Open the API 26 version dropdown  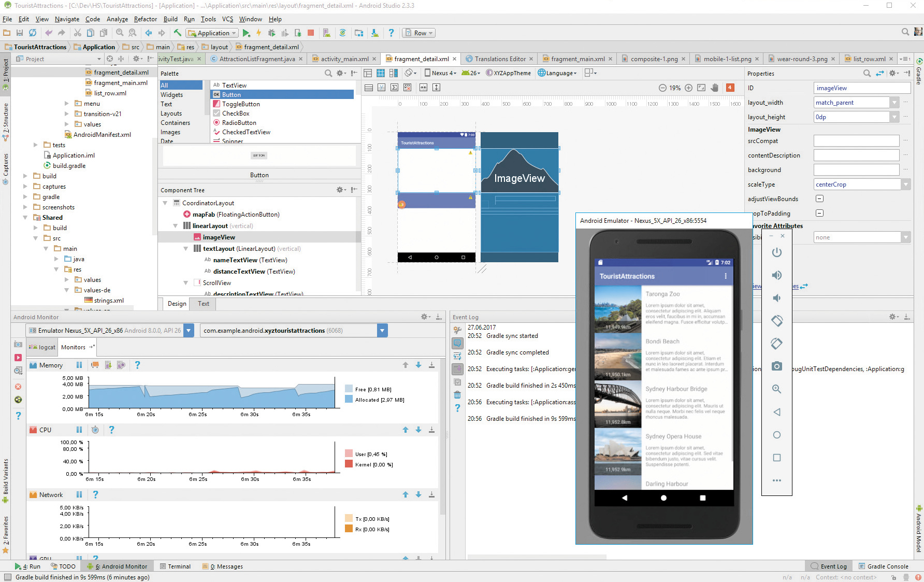click(x=471, y=73)
